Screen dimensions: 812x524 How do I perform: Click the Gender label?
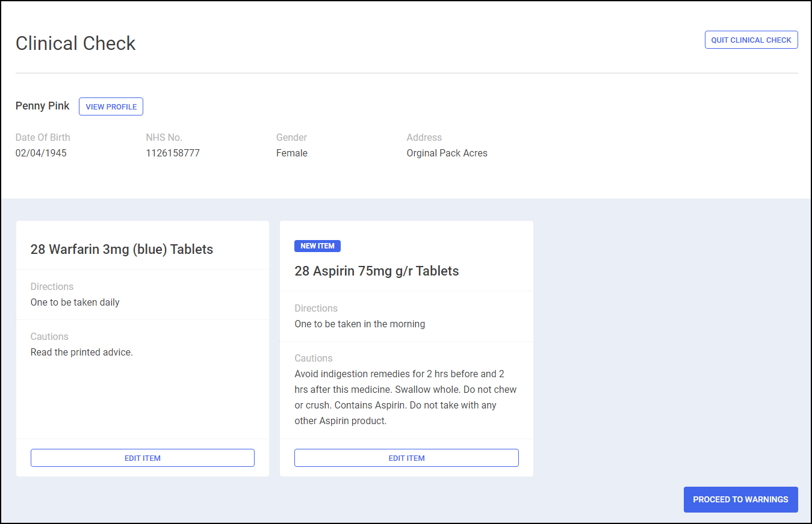292,137
